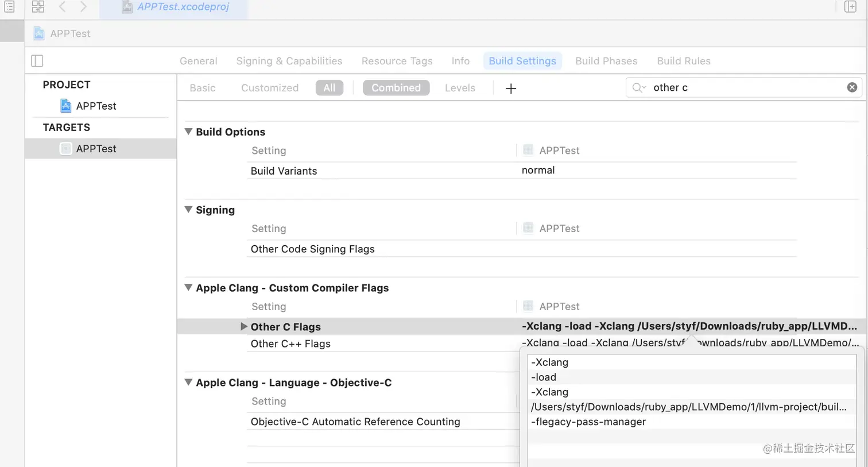The height and width of the screenshot is (467, 868).
Task: Expand the Other C Flags row
Action: [x=244, y=326]
